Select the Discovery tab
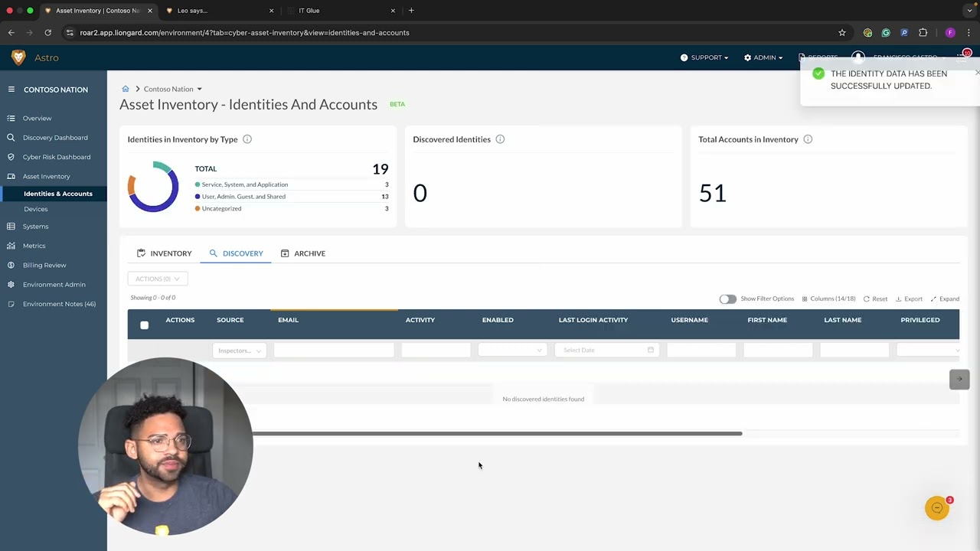980x551 pixels. [x=236, y=253]
